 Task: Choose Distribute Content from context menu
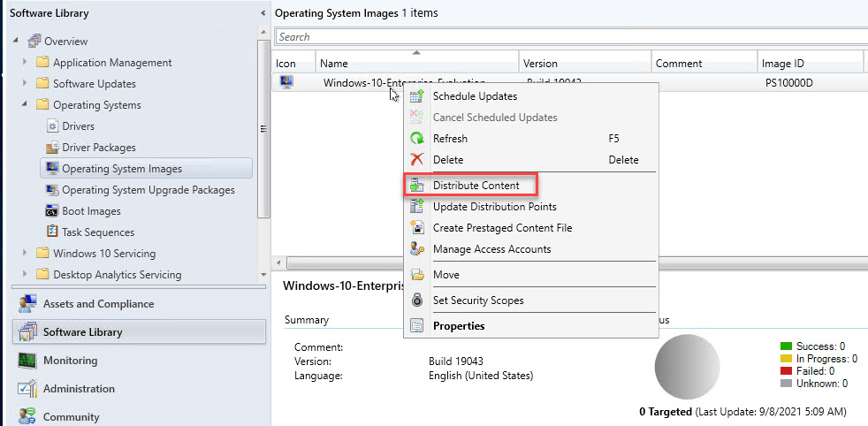click(476, 186)
